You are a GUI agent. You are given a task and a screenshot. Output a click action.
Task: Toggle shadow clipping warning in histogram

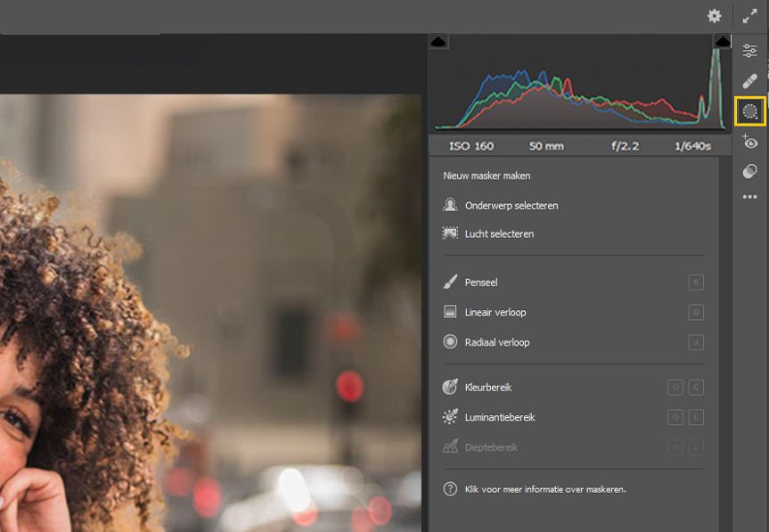point(438,41)
